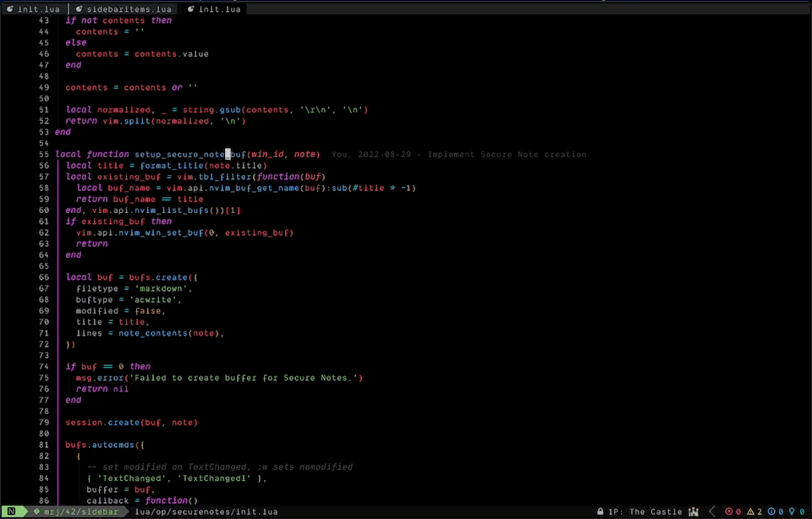The width and height of the screenshot is (812, 519).
Task: Click the 'else' keyword on line 45
Action: [x=76, y=42]
